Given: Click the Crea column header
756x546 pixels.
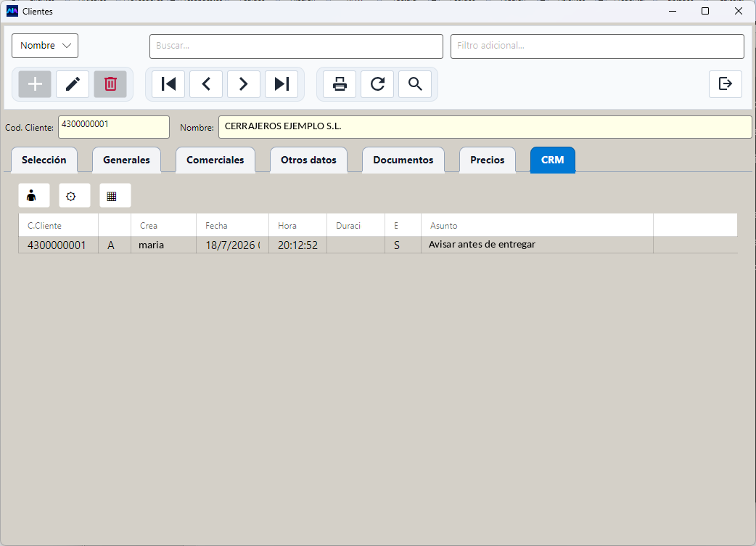Looking at the screenshot, I should click(163, 225).
